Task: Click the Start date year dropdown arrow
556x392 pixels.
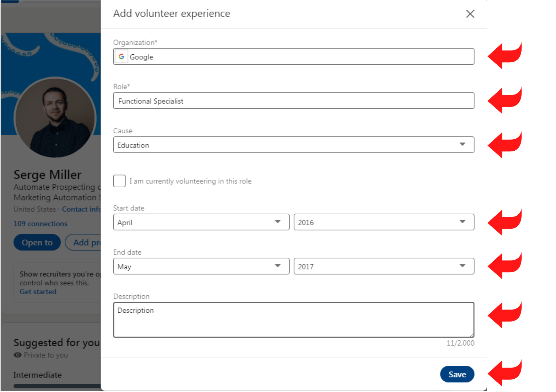Action: pos(462,221)
